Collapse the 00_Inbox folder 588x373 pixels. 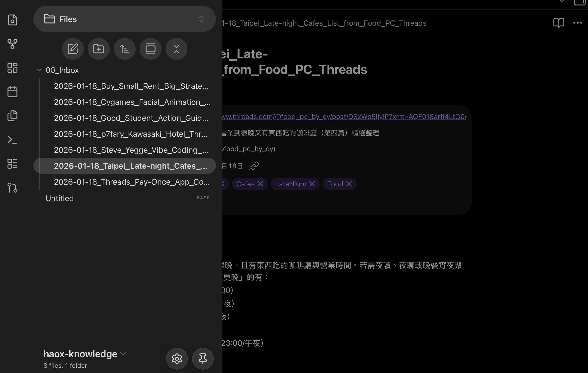click(39, 70)
